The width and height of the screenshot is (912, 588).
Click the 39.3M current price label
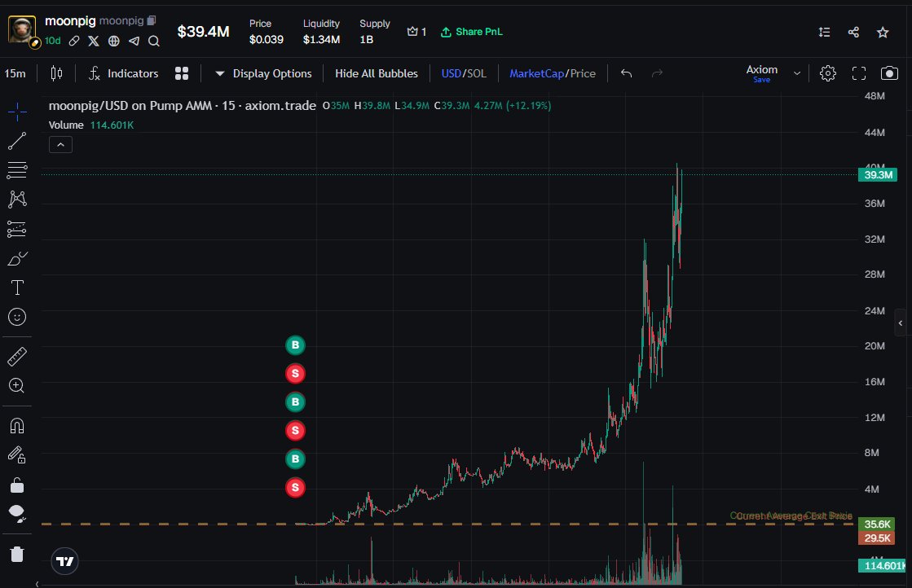[x=878, y=175]
